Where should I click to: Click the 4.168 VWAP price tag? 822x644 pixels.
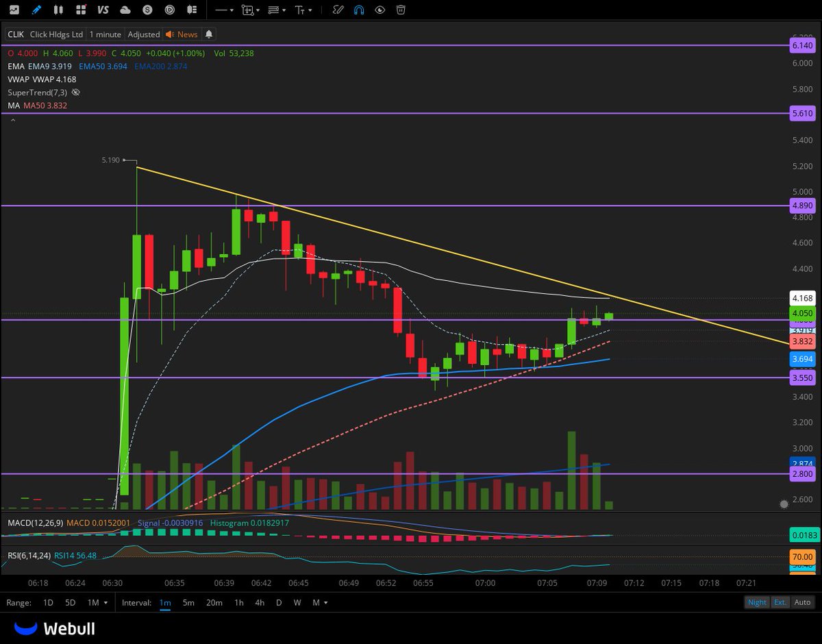click(802, 298)
